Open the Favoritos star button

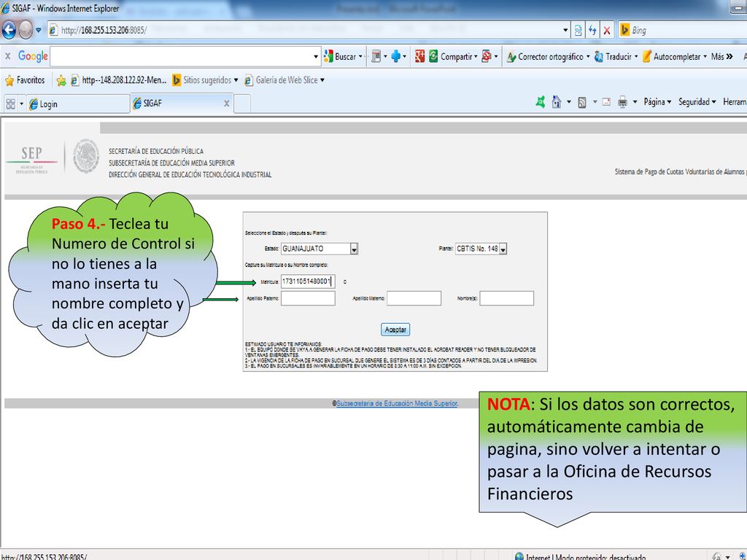(x=25, y=80)
